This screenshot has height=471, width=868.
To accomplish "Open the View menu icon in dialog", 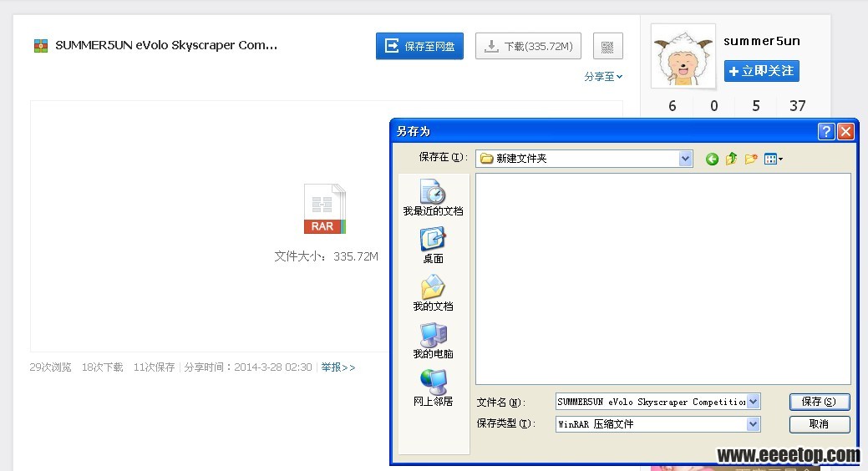I will (x=773, y=160).
